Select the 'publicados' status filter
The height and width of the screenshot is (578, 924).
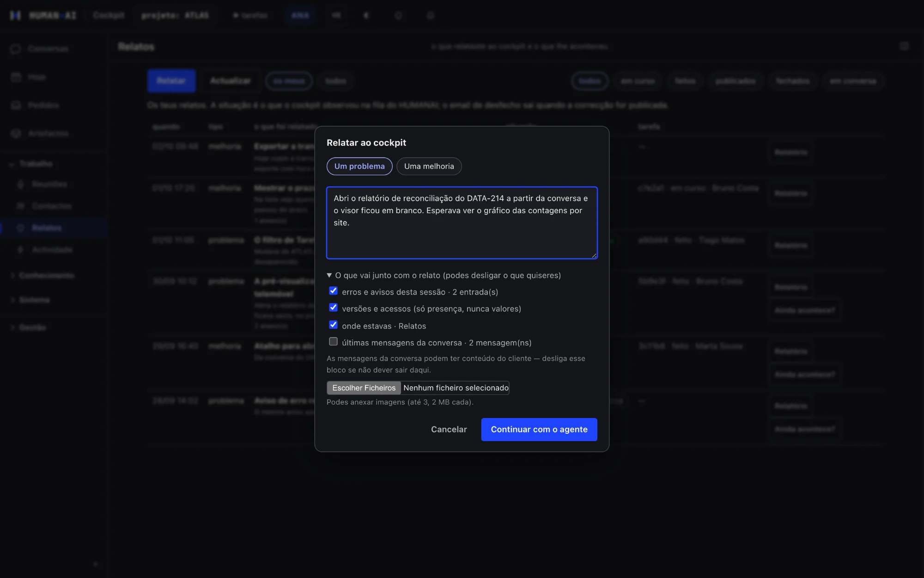[736, 81]
